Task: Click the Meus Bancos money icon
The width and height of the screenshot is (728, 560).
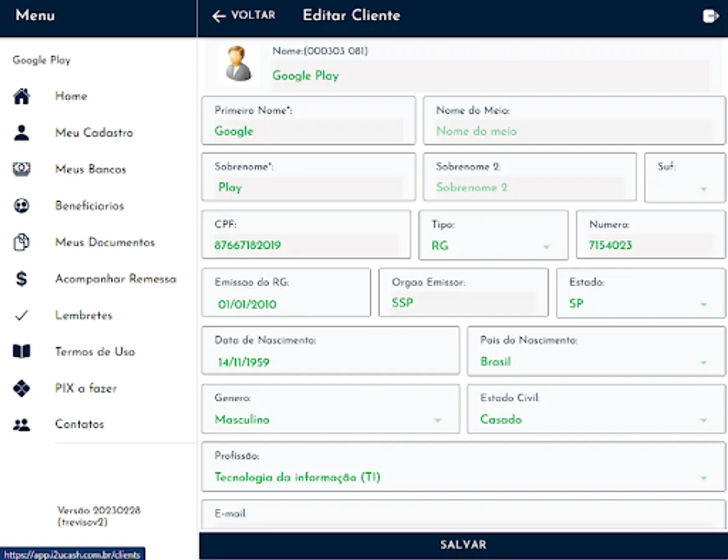Action: 21,169
